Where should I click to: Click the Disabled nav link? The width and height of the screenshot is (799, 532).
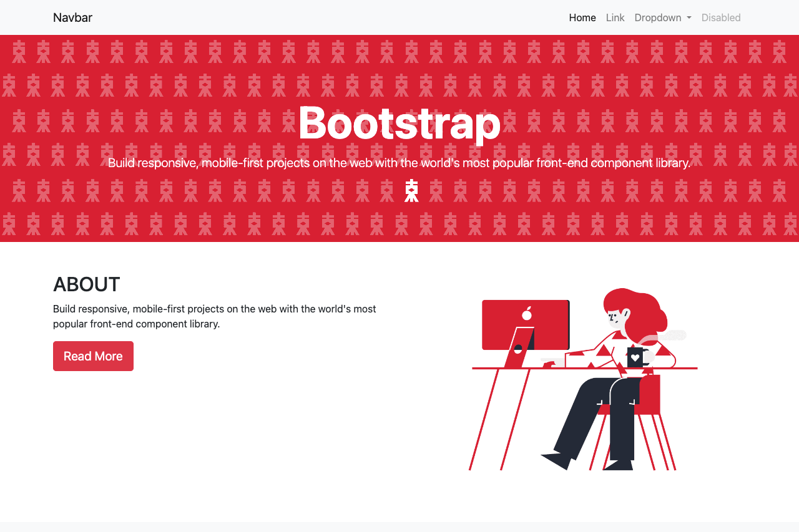(720, 17)
